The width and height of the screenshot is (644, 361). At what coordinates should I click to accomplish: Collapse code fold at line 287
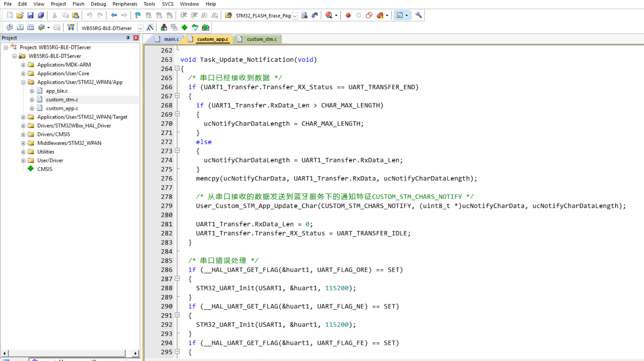coord(177,279)
